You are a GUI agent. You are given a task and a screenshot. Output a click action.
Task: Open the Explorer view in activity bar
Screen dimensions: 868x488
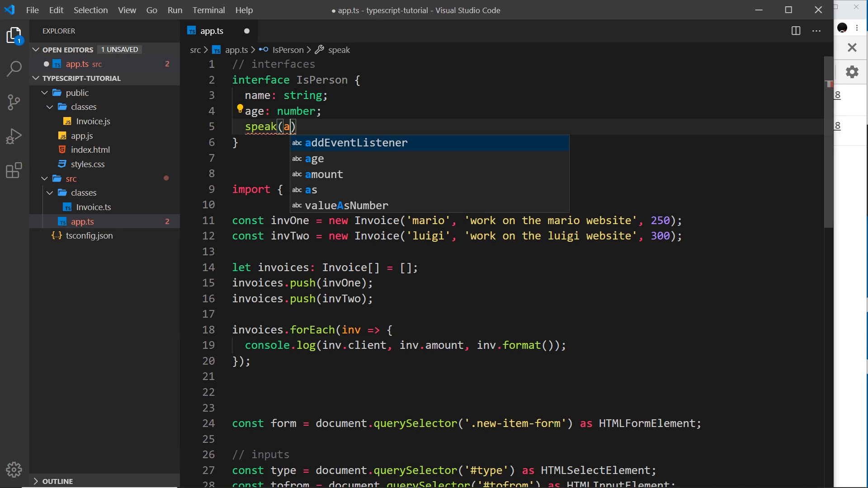point(14,36)
